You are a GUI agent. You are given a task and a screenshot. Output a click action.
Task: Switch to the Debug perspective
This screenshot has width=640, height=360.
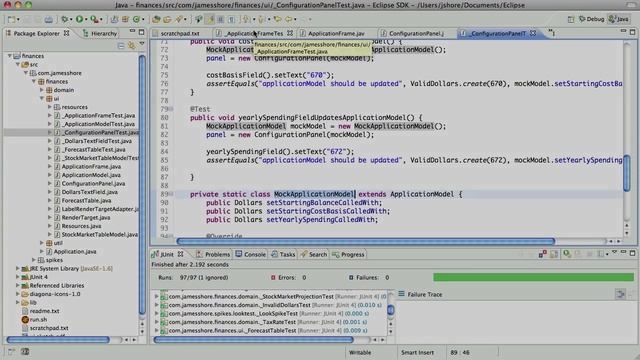[x=591, y=19]
